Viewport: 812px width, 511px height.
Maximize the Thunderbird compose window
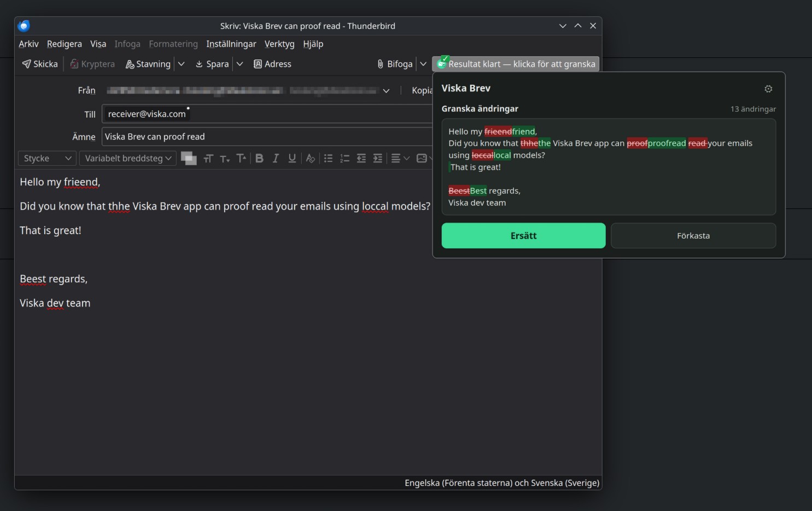pos(578,26)
